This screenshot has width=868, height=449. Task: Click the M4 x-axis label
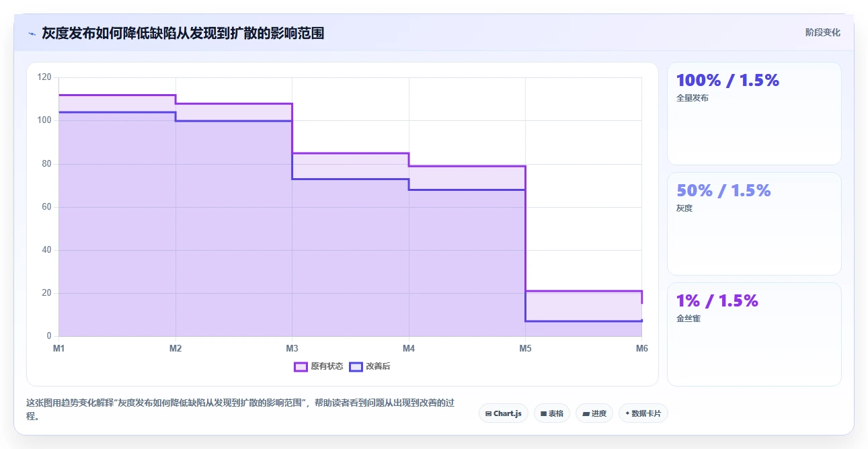409,348
